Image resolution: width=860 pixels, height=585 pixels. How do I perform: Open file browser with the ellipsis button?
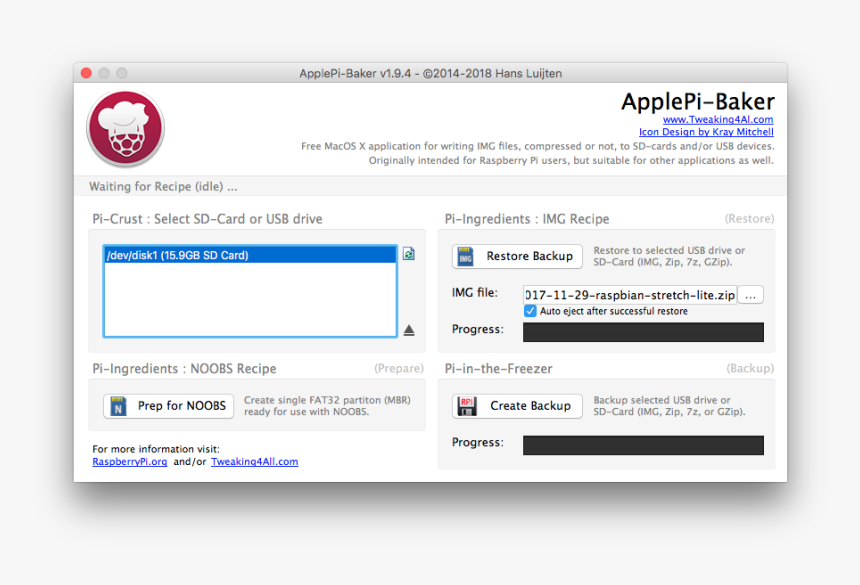752,295
